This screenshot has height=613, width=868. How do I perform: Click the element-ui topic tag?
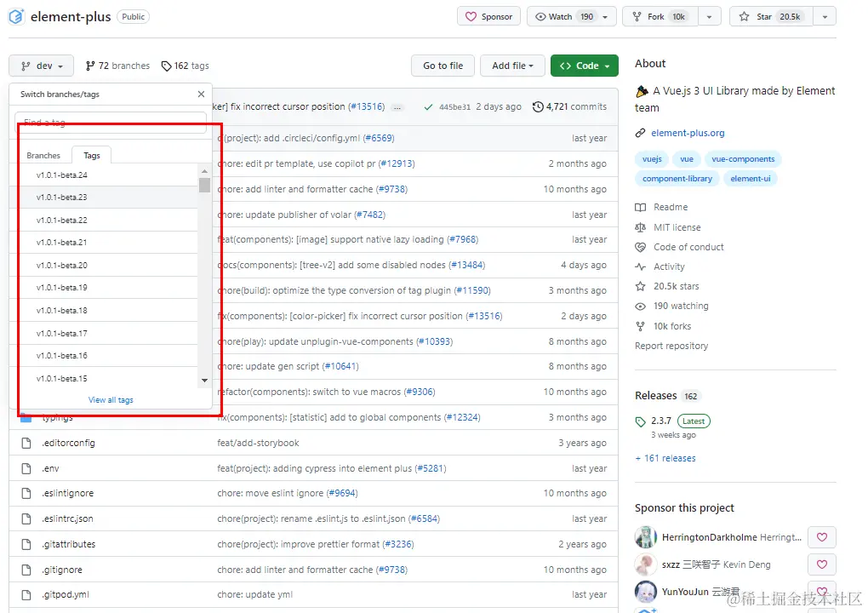click(x=750, y=178)
